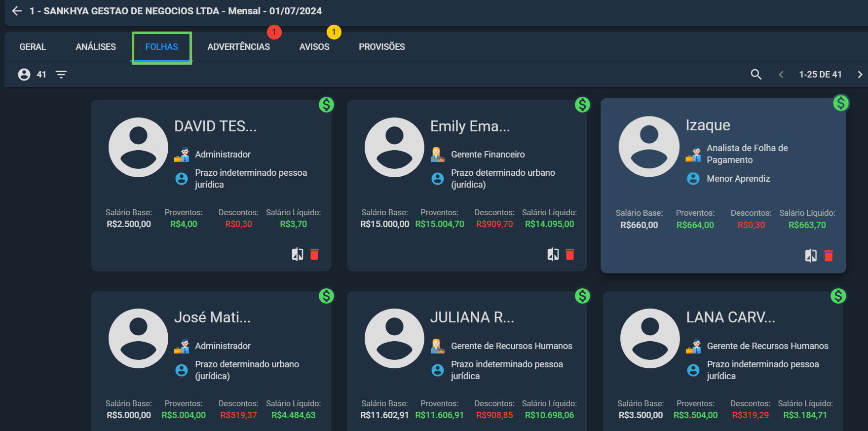Click the yellow AVISOS notification badge
Screen dimensions: 868x431
point(334,32)
